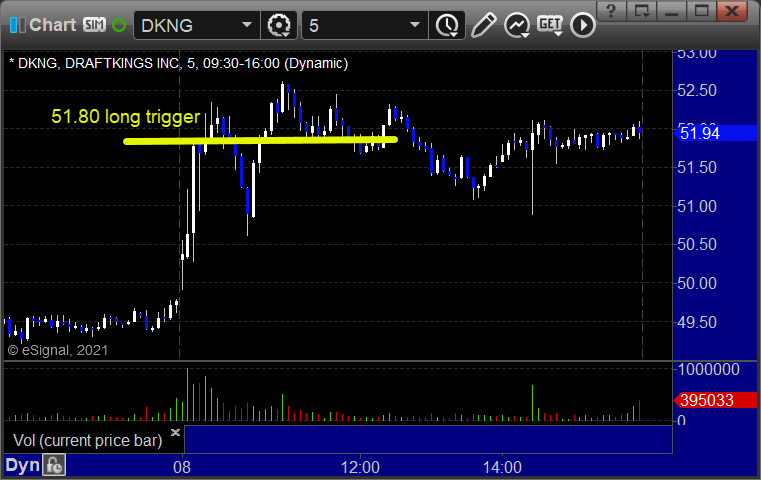Click the 08 date axis label
This screenshot has height=480, width=761.
click(x=182, y=467)
